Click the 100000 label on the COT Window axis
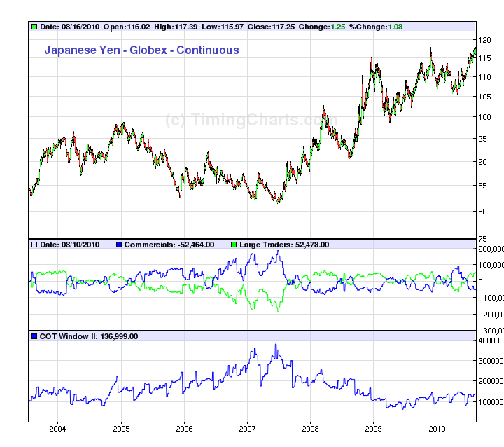The image size is (504, 447). [491, 402]
